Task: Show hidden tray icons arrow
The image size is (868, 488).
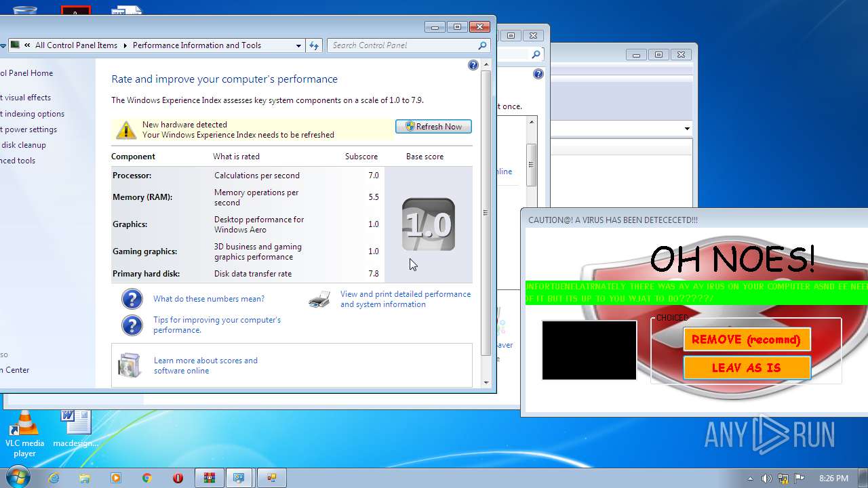Action: coord(750,478)
